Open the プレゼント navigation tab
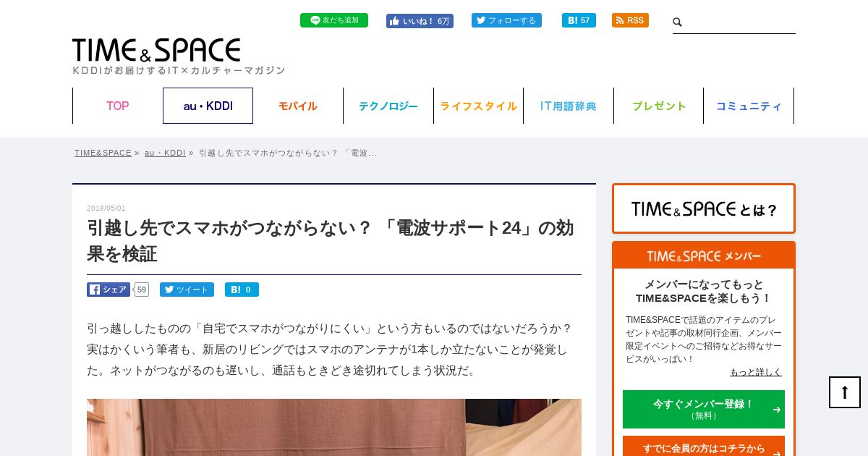 click(x=659, y=106)
